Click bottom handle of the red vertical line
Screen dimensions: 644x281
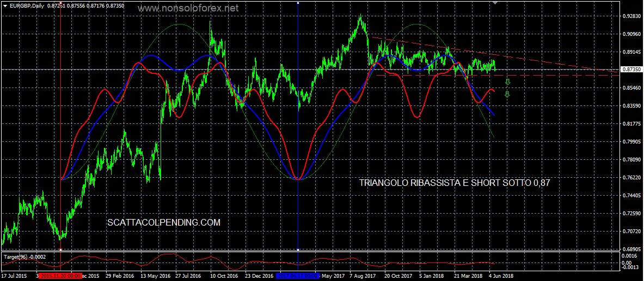[60, 249]
